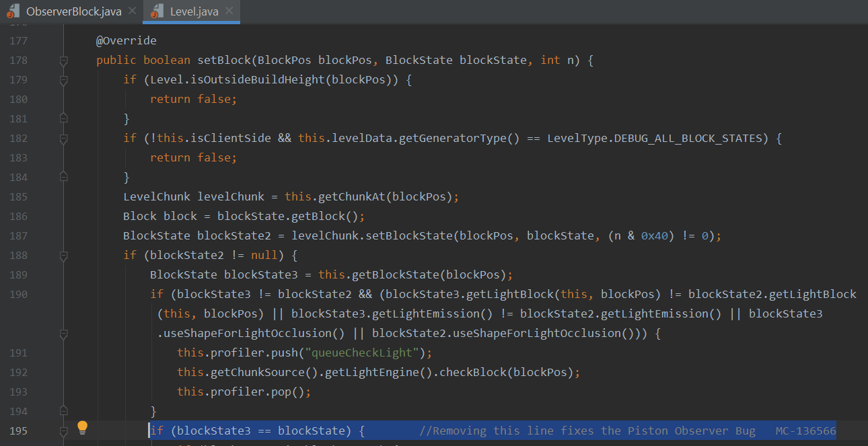This screenshot has width=868, height=446.
Task: Click the lightbulb quick-fix icon at line 195
Action: [x=82, y=427]
